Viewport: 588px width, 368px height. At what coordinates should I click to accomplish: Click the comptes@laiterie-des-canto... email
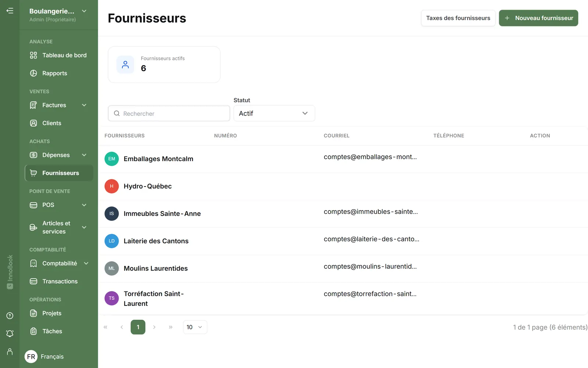pos(372,239)
